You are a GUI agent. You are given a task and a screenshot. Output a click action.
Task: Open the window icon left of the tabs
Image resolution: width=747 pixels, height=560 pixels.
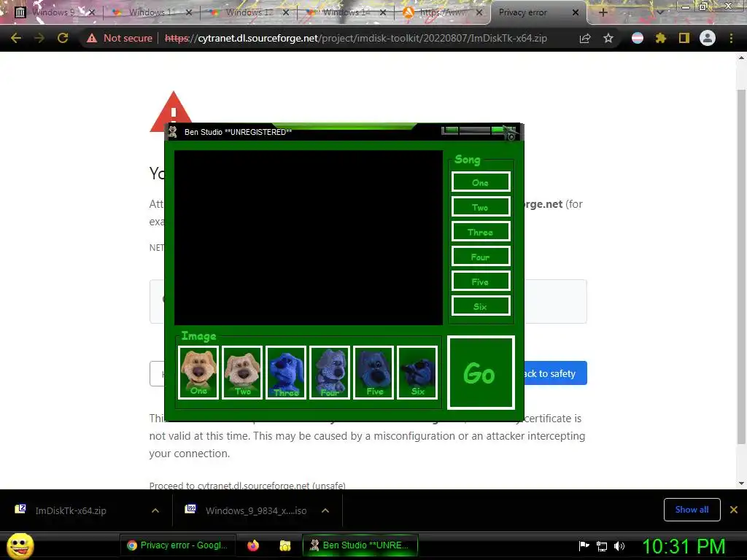coord(20,12)
